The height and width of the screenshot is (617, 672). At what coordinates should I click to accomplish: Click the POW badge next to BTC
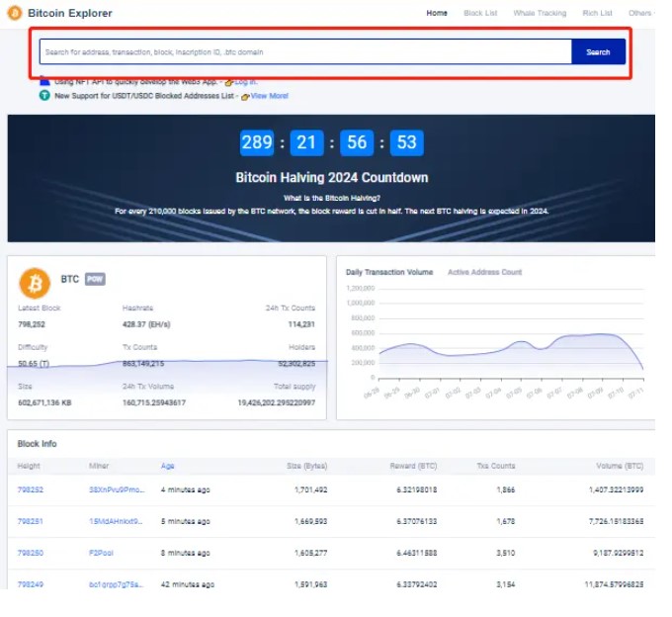[95, 279]
